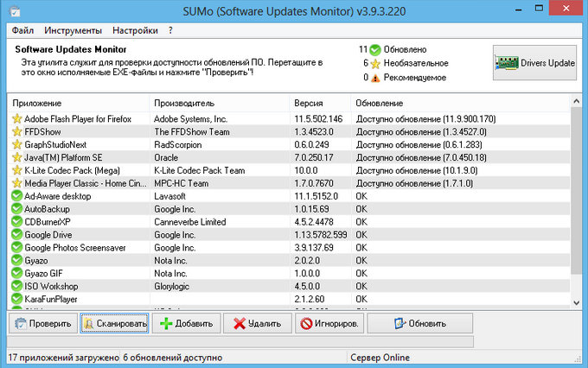Click The FFDShow Team vendor cell
Screen dimensions: 588x368
[x=192, y=131]
